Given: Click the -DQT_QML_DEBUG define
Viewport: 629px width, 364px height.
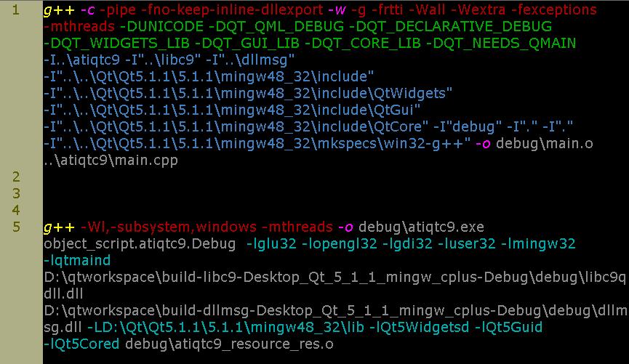Looking at the screenshot, I should click(276, 26).
